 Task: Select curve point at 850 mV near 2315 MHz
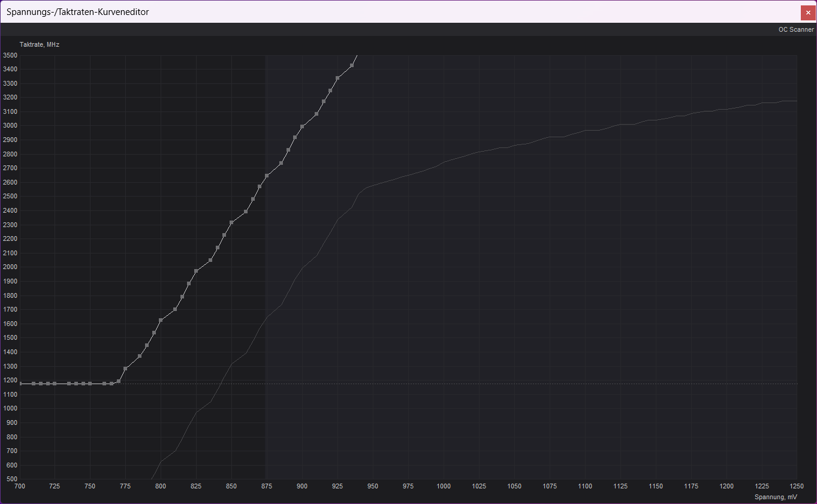[x=231, y=222]
